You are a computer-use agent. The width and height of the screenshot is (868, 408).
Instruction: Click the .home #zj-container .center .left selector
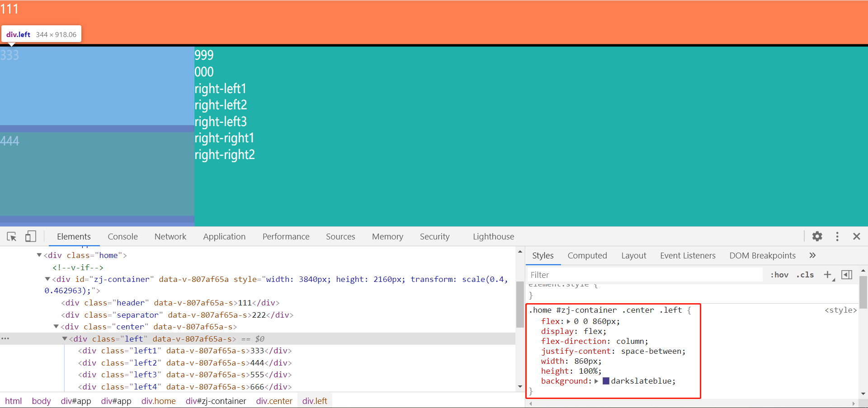coord(605,310)
